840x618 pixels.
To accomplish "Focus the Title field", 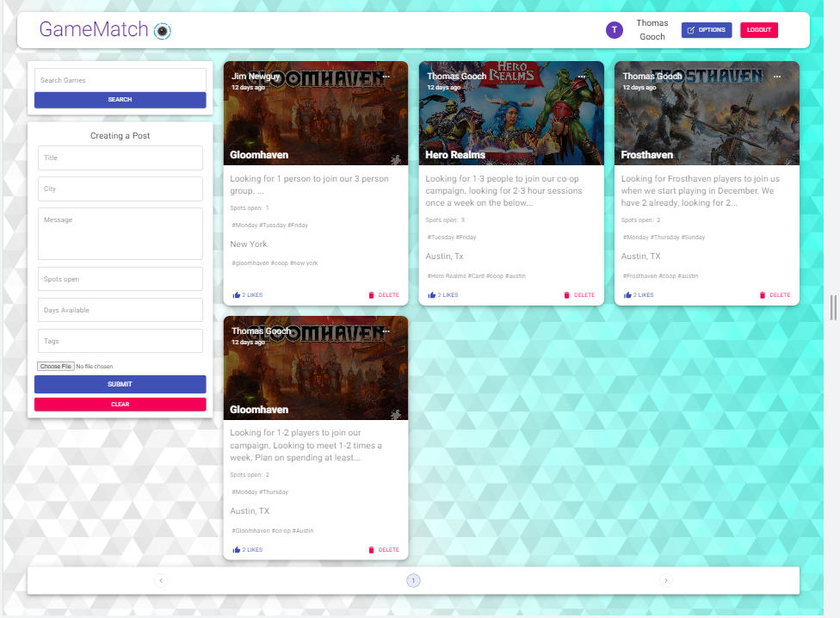I will point(120,158).
